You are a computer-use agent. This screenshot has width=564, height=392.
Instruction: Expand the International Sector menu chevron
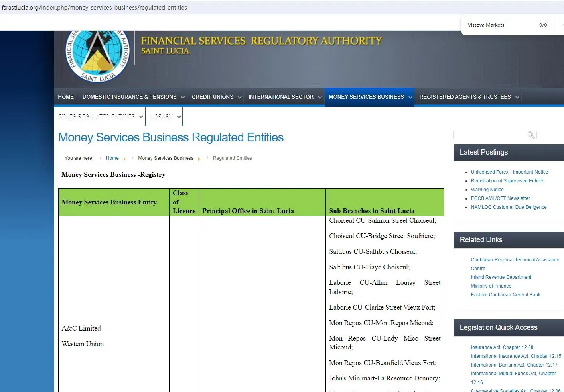[x=320, y=97]
